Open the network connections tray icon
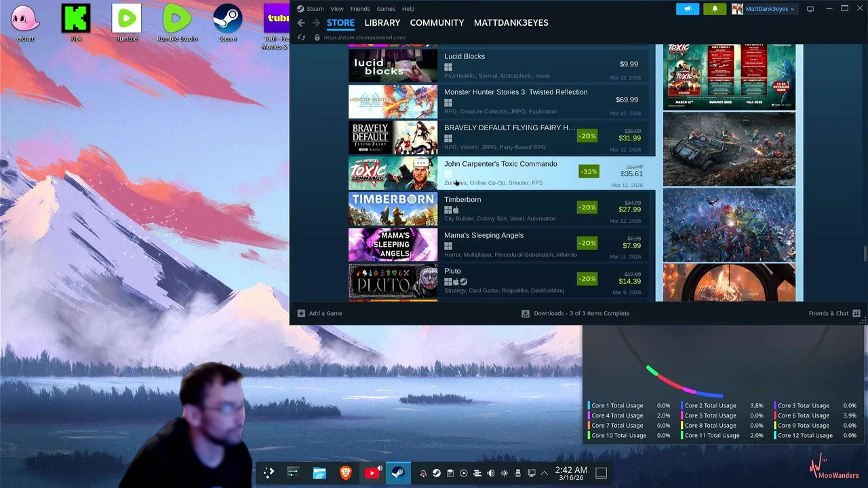 coord(532,473)
